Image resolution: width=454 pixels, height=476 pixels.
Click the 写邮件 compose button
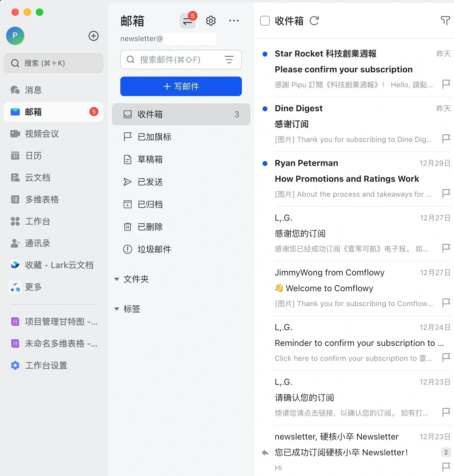pos(181,86)
